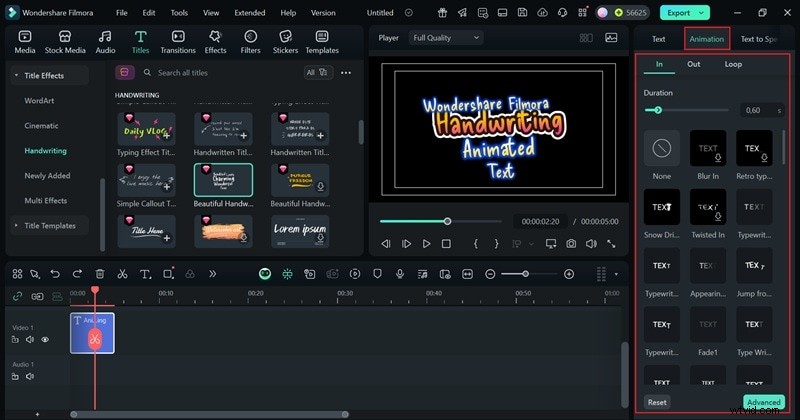
Task: Click the timeline zoom slider
Action: 528,274
